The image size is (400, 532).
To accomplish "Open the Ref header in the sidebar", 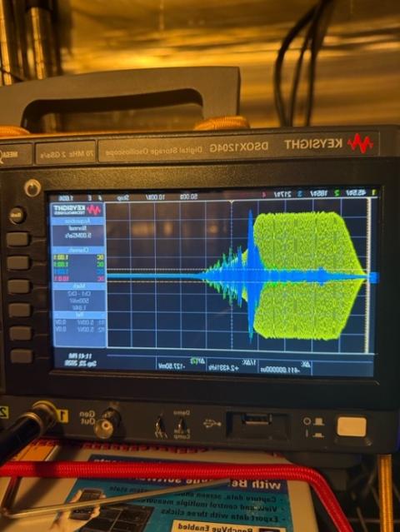I will [79, 315].
